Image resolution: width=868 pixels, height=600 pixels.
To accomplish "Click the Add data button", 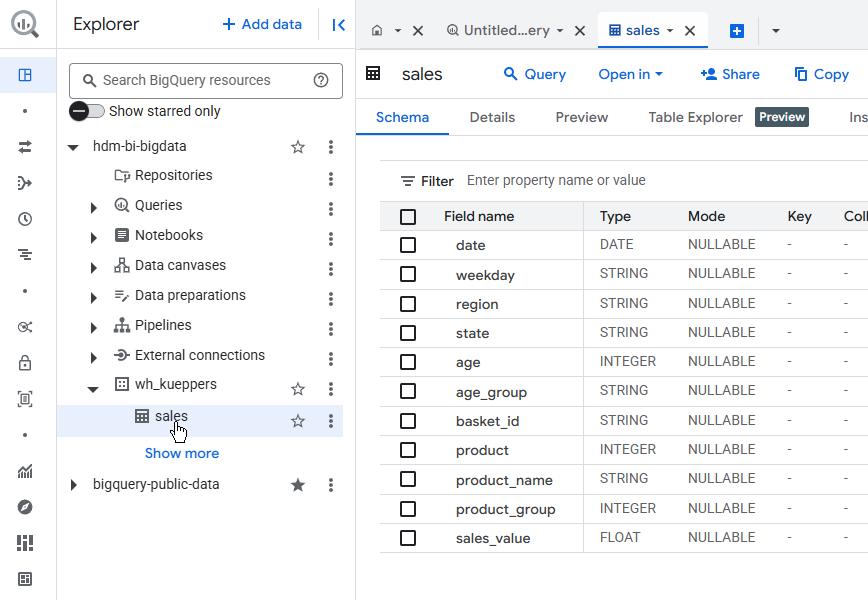I will 262,24.
